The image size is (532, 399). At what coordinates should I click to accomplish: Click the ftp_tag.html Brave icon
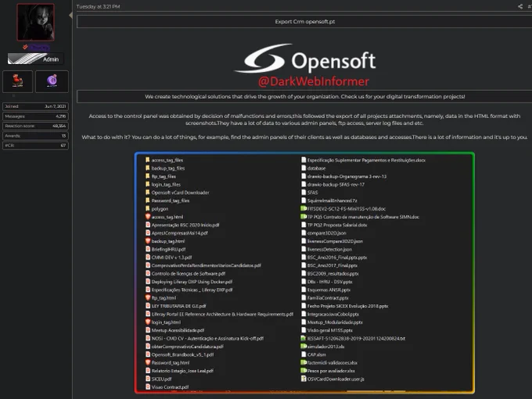tap(148, 297)
